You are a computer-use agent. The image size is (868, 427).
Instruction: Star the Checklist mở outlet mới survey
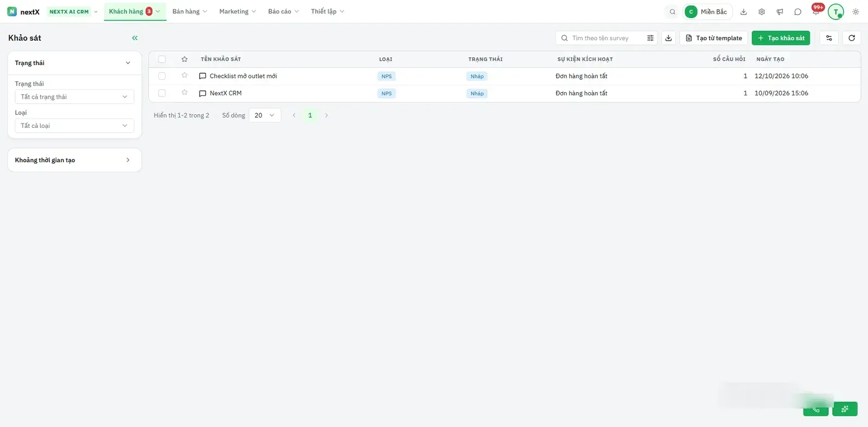pos(184,75)
